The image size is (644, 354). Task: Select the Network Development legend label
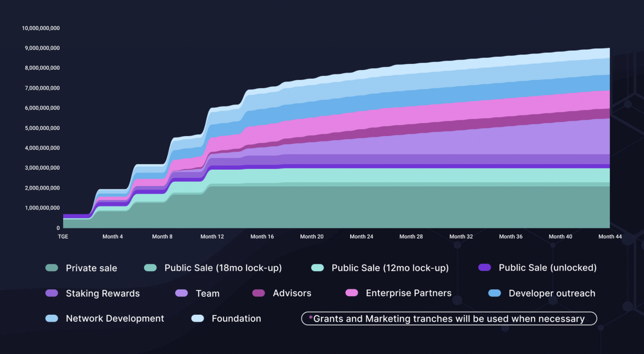(x=115, y=319)
